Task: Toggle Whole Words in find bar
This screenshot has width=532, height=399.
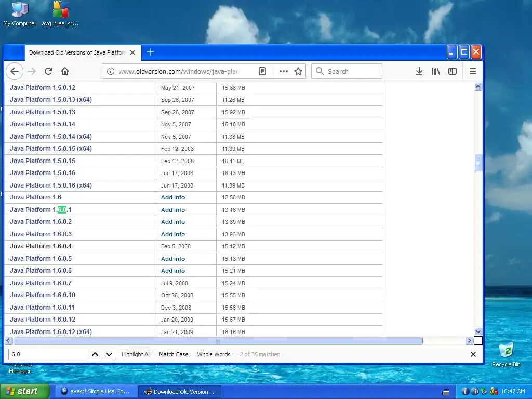Action: point(214,354)
